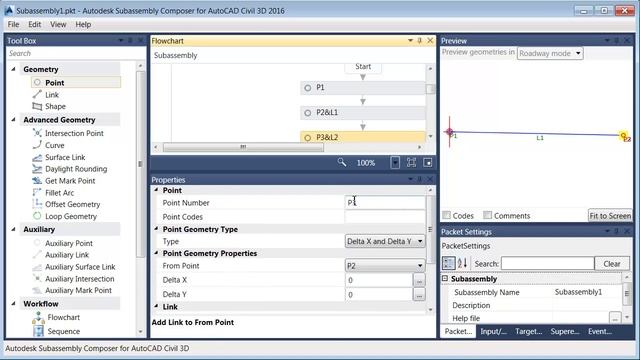The width and height of the screenshot is (640, 360).
Task: Click the flowchart vertical scrollbar thumb
Action: click(430, 89)
